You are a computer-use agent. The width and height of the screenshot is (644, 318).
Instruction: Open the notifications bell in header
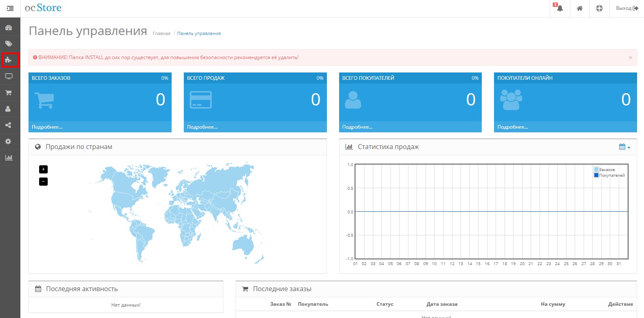coord(560,8)
